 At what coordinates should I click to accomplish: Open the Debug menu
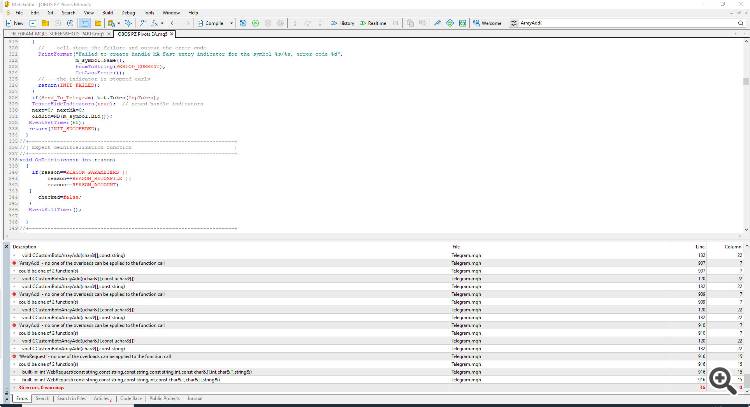(x=128, y=13)
